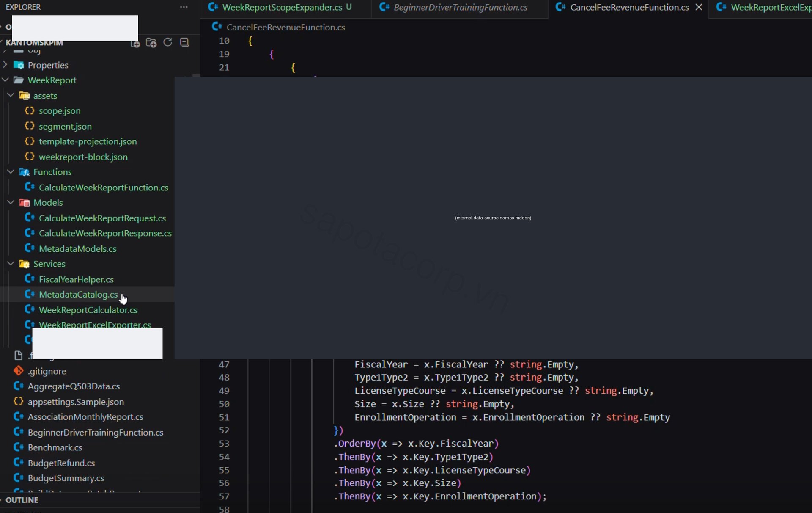Open the WeekReportExcelExp tab
812x513 pixels.
click(761, 7)
